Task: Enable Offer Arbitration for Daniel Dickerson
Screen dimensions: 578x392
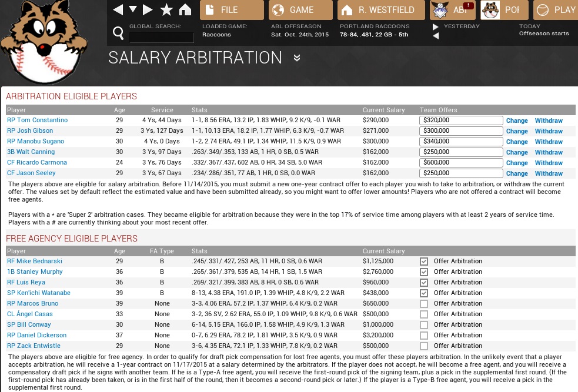Action: point(424,336)
